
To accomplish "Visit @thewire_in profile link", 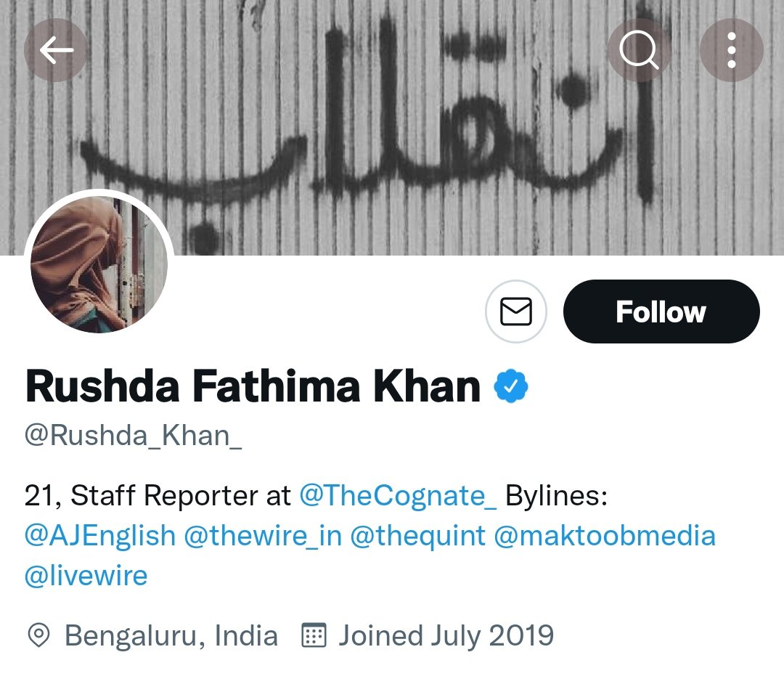I will coord(263,536).
